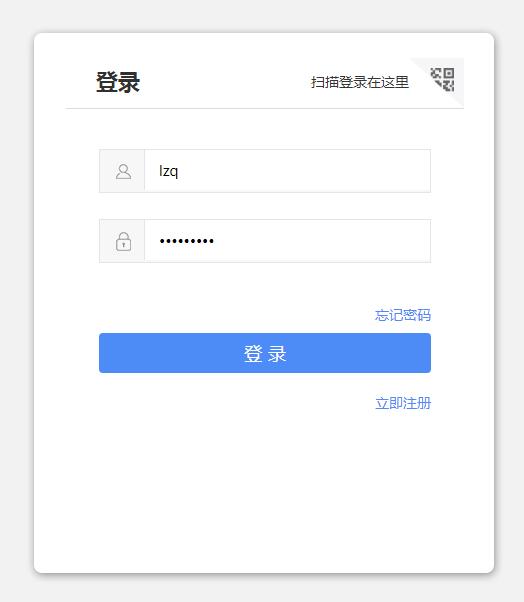This screenshot has width=524, height=602.
Task: Click the gray box around the user icon
Action: tap(122, 171)
